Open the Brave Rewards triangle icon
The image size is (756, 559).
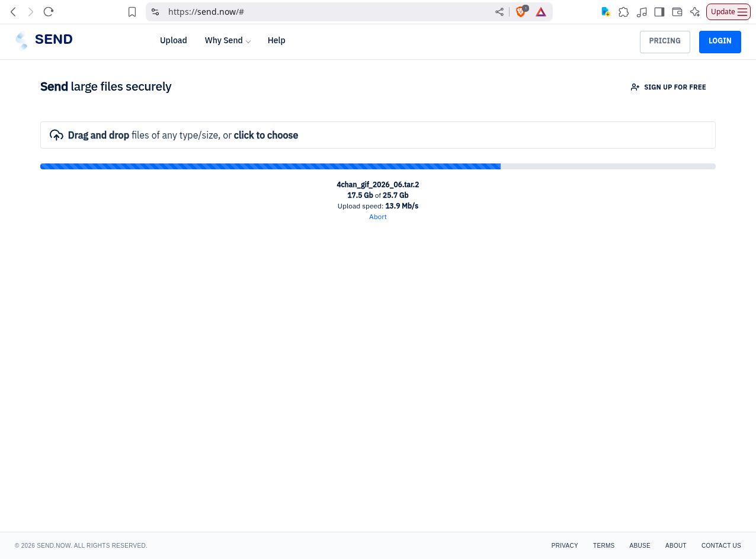pyautogui.click(x=541, y=12)
